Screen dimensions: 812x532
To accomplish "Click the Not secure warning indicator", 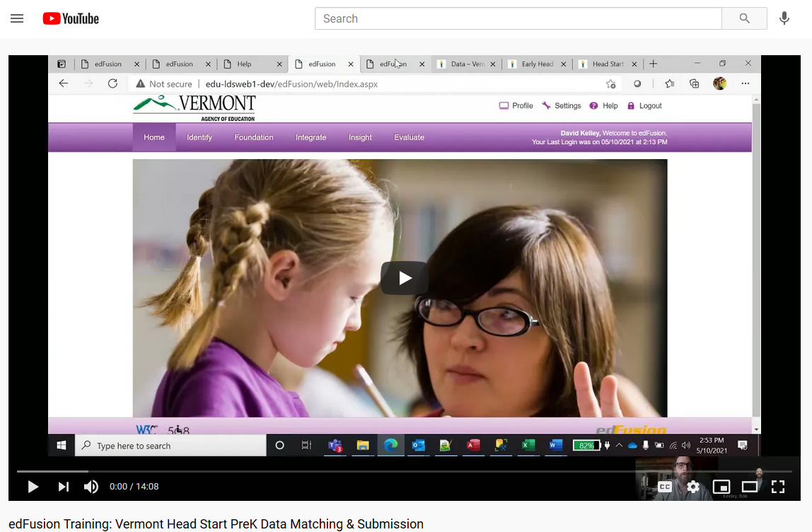I will (163, 84).
